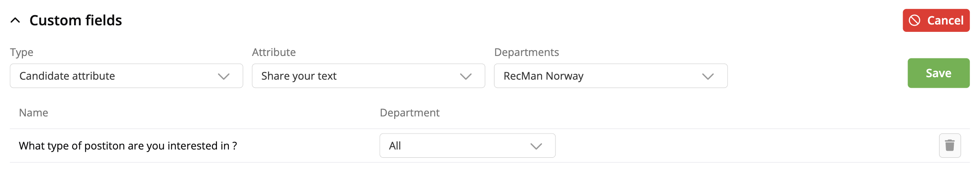Image resolution: width=980 pixels, height=174 pixels.
Task: Open the Type dropdown showing Candidate attribute
Action: (119, 76)
